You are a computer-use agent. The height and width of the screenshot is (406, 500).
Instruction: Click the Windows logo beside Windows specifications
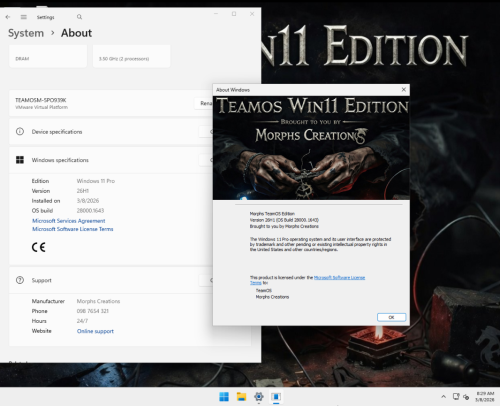[x=20, y=160]
